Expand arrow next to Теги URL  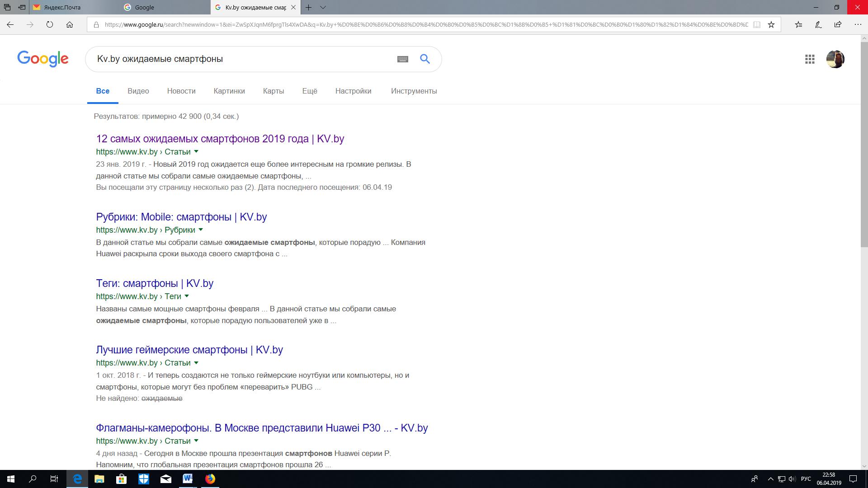pos(187,296)
